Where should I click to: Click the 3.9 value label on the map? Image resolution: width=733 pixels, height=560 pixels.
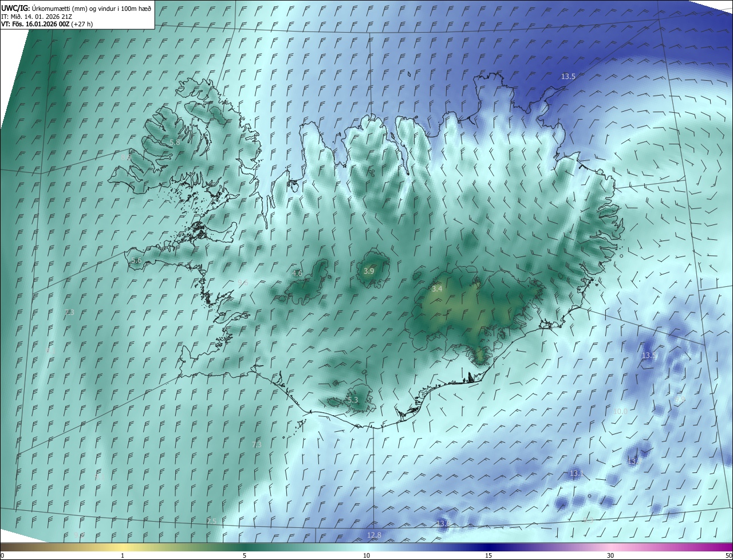pos(369,271)
